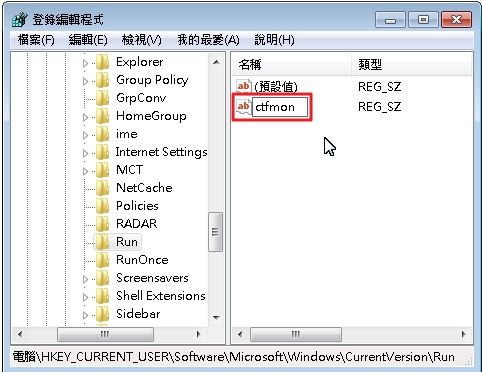Image resolution: width=482 pixels, height=372 pixels.
Task: Click the NetCache folder icon
Action: click(102, 188)
